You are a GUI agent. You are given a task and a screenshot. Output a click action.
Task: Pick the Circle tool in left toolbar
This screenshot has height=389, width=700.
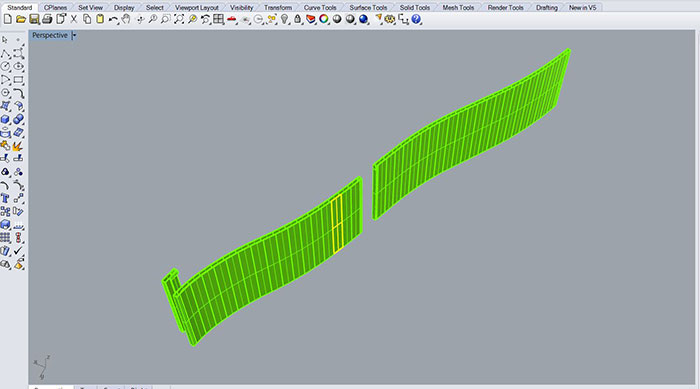5,67
